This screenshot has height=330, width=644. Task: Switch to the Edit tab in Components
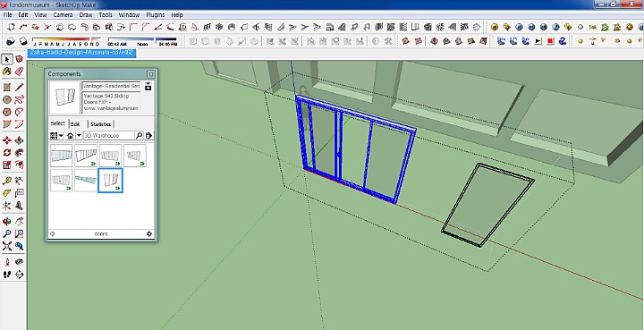pos(75,124)
